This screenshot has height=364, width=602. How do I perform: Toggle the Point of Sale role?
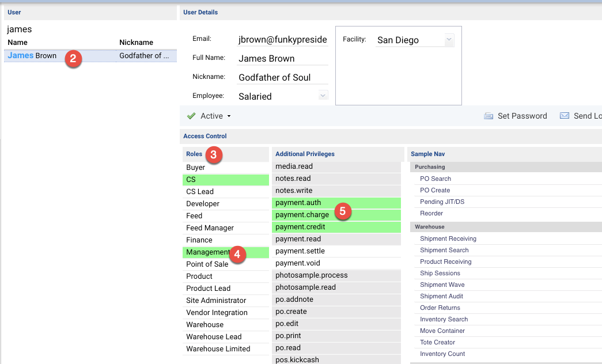[226, 264]
